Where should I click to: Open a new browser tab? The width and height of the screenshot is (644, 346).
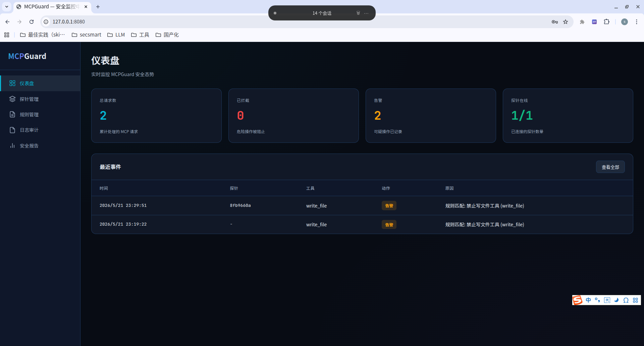(x=98, y=7)
